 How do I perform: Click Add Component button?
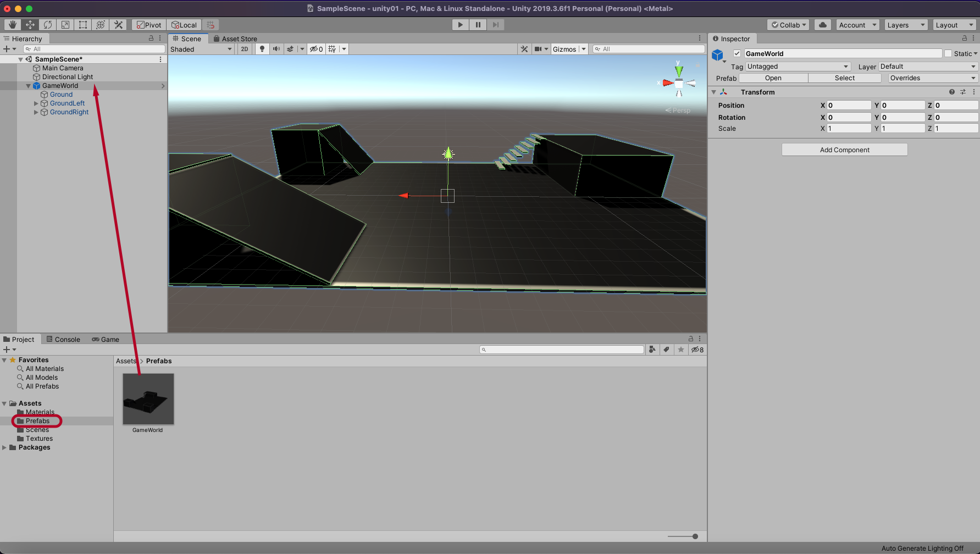(x=844, y=149)
